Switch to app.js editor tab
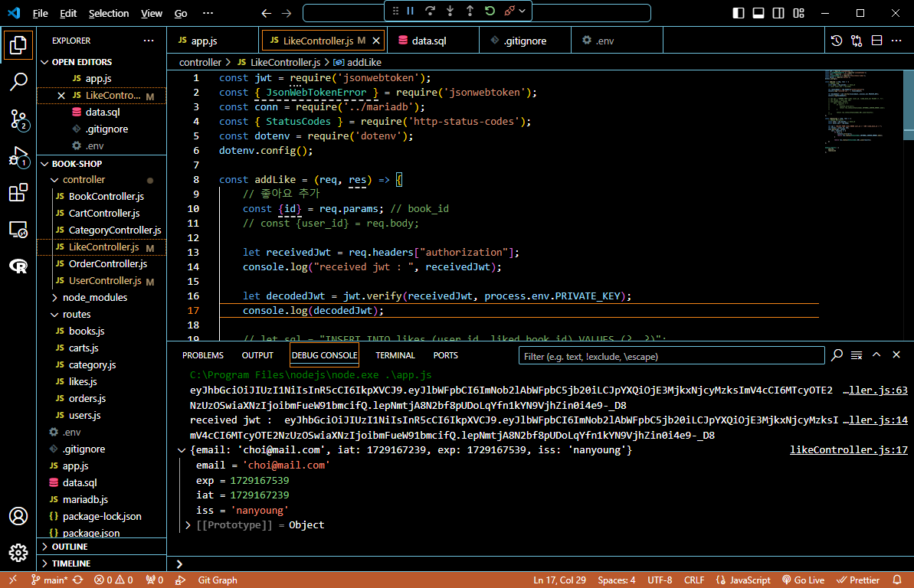This screenshot has height=588, width=914. point(204,41)
